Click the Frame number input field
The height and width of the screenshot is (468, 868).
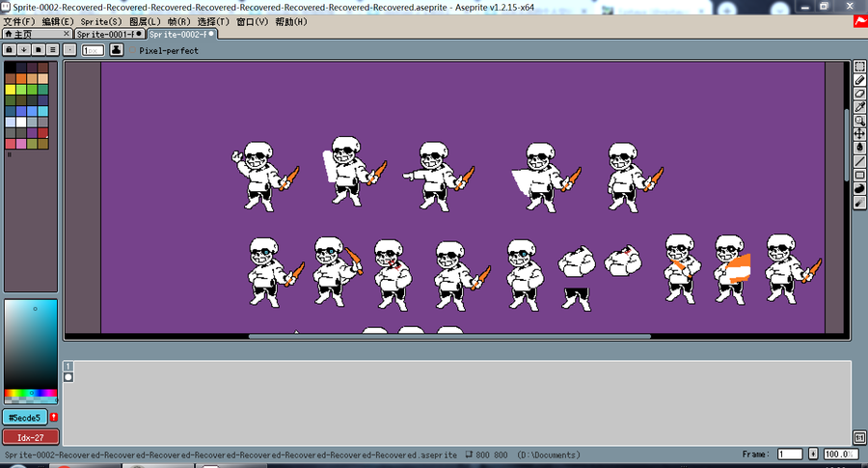[790, 454]
